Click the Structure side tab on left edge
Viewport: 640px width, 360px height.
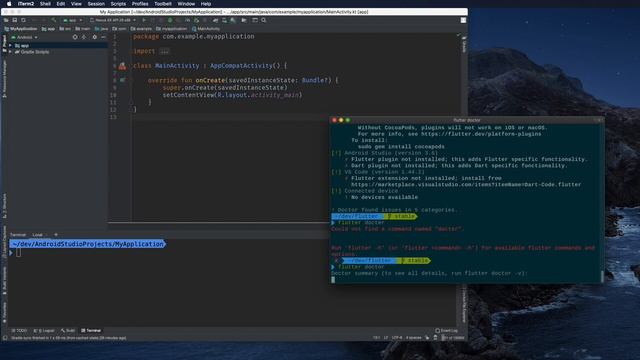tap(4, 205)
